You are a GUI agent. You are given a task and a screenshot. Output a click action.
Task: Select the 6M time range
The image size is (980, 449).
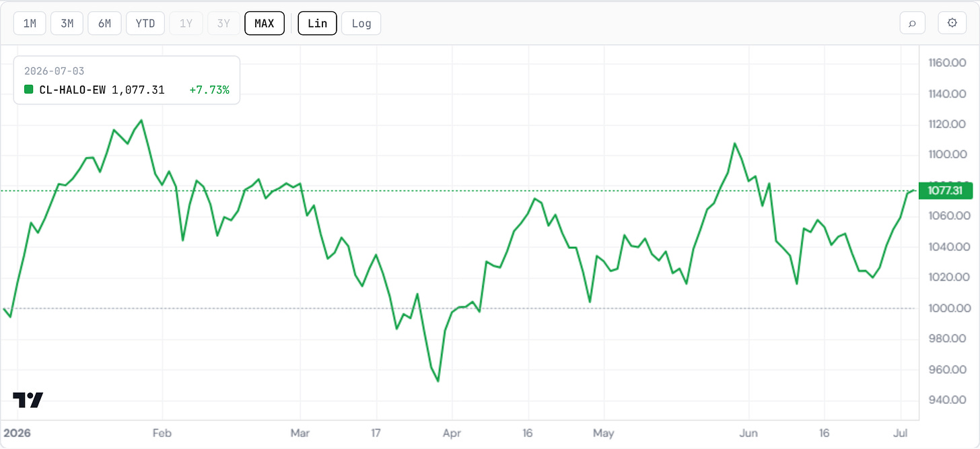tap(104, 24)
